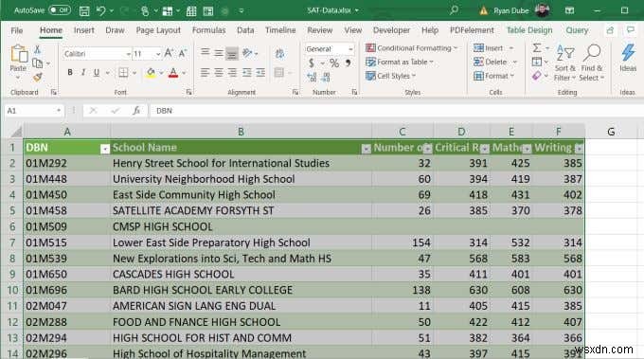644x359 pixels.
Task: Apply the yellow fill color bucket
Action: point(151,73)
